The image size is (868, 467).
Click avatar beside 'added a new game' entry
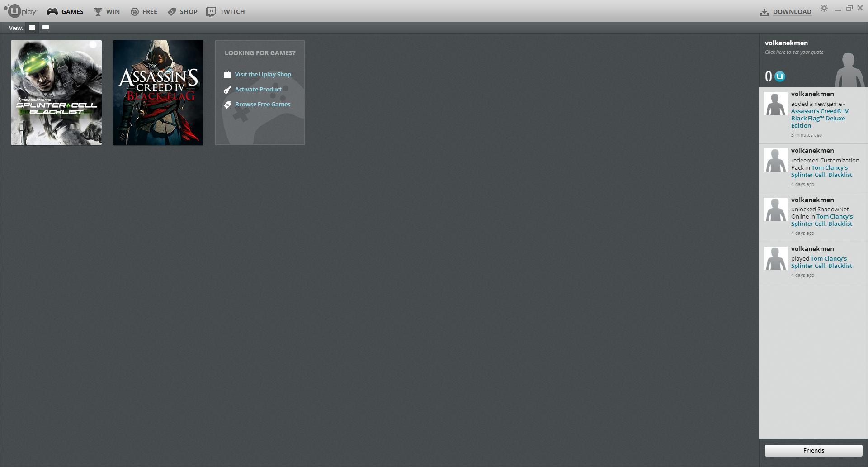coord(775,104)
